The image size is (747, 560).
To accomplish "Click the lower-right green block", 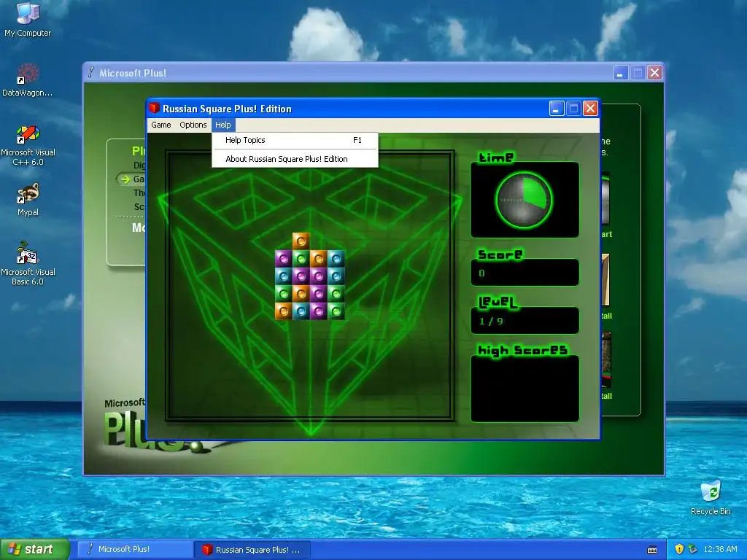I will 336,311.
